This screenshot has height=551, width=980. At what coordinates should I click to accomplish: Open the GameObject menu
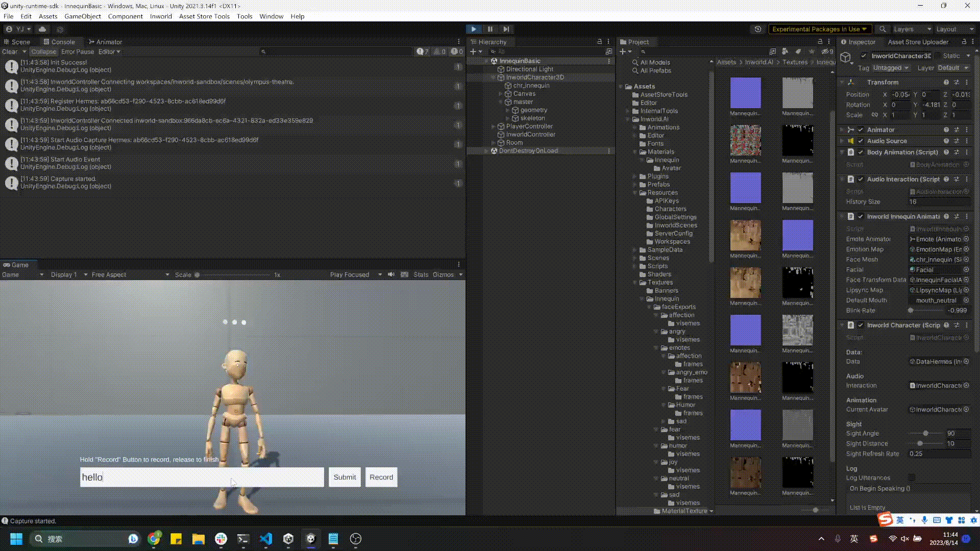(83, 16)
